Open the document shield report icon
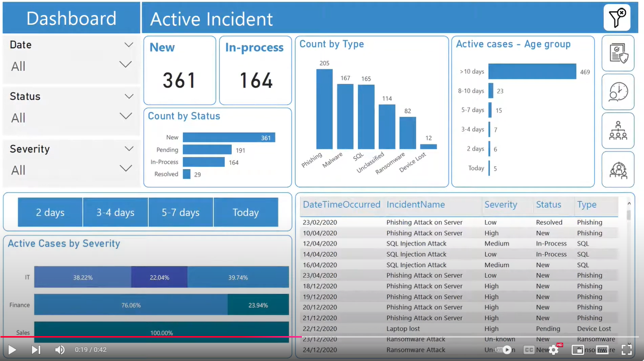This screenshot has height=361, width=644. pos(618,53)
